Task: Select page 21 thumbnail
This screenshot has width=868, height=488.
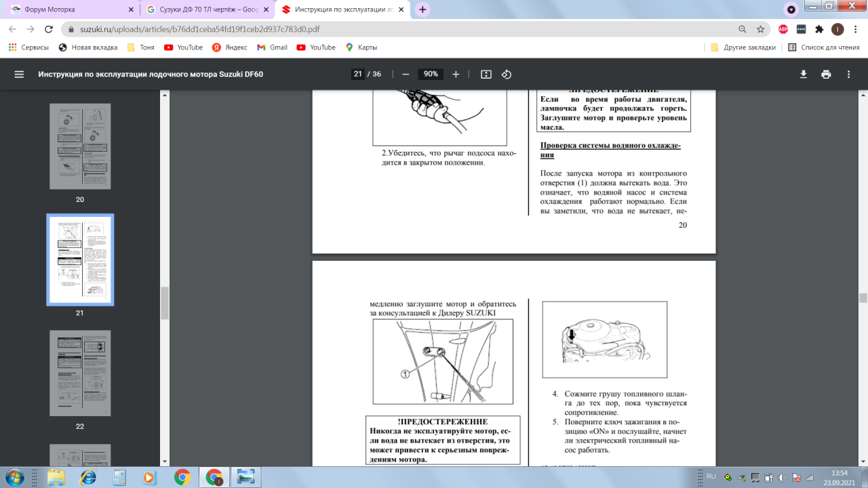Action: coord(80,260)
